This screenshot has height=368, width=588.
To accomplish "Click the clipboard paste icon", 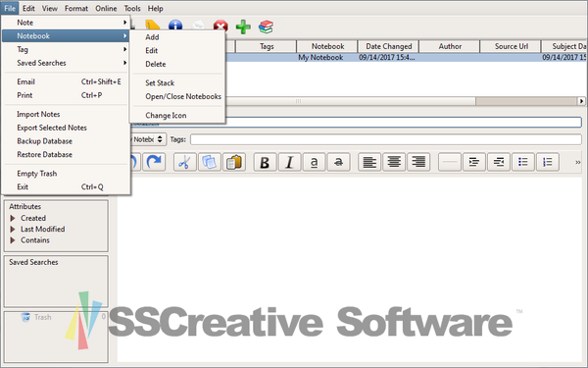I will point(234,162).
